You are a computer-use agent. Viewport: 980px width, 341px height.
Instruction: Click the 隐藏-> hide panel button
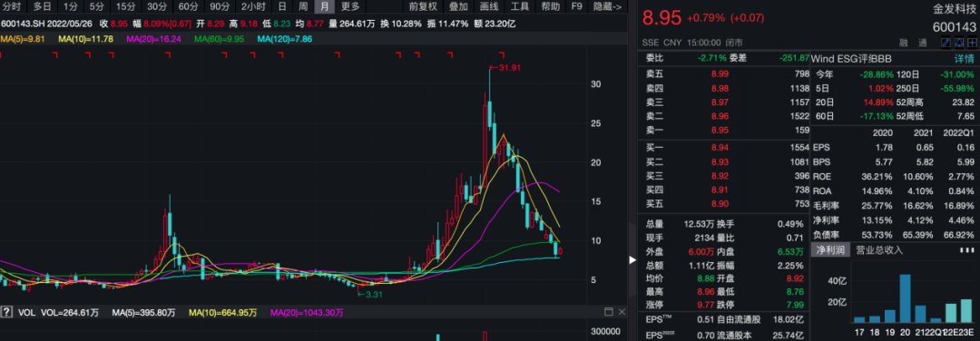tap(607, 7)
